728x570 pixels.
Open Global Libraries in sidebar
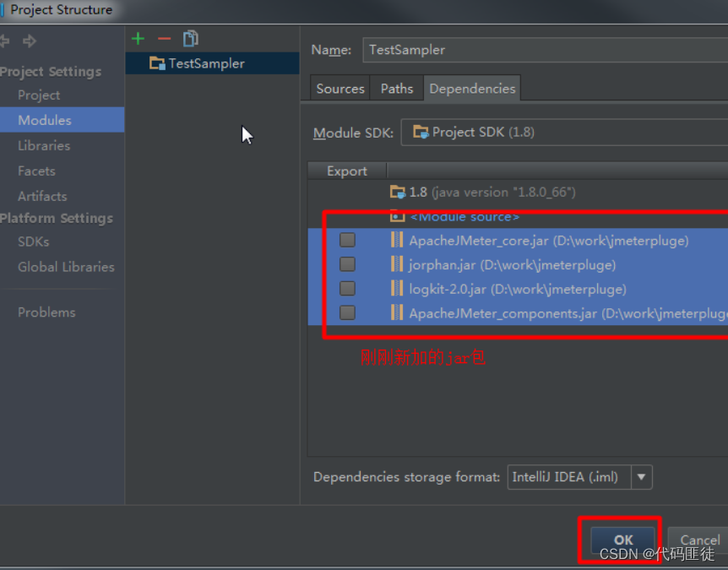pos(66,267)
